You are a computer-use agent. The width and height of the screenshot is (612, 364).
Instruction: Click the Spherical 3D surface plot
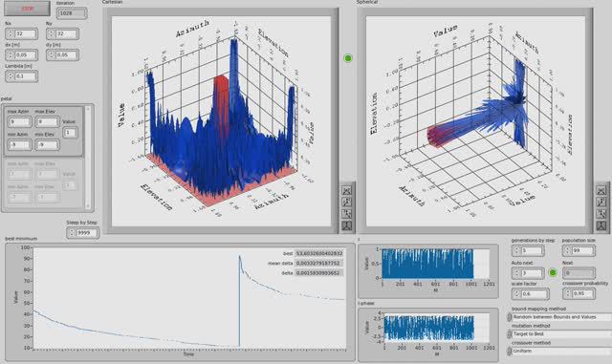(x=475, y=121)
